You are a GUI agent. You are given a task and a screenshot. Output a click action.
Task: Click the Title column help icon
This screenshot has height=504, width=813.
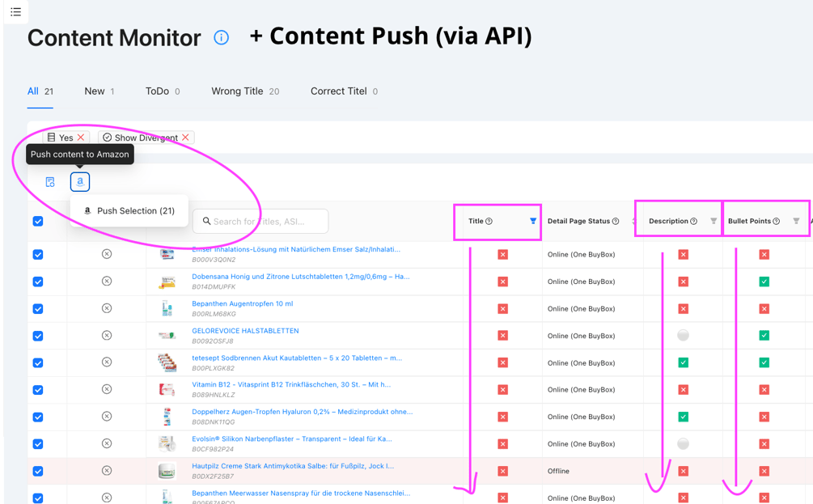[x=489, y=222]
